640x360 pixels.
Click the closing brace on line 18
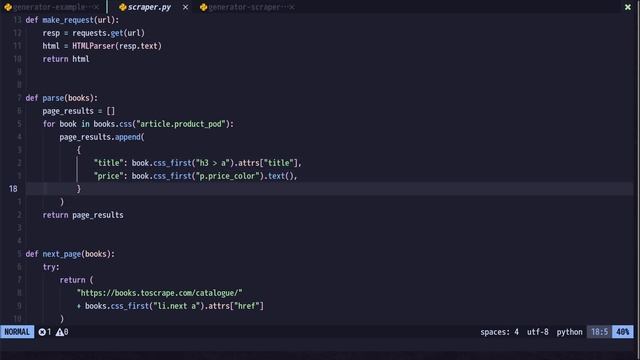tap(79, 189)
